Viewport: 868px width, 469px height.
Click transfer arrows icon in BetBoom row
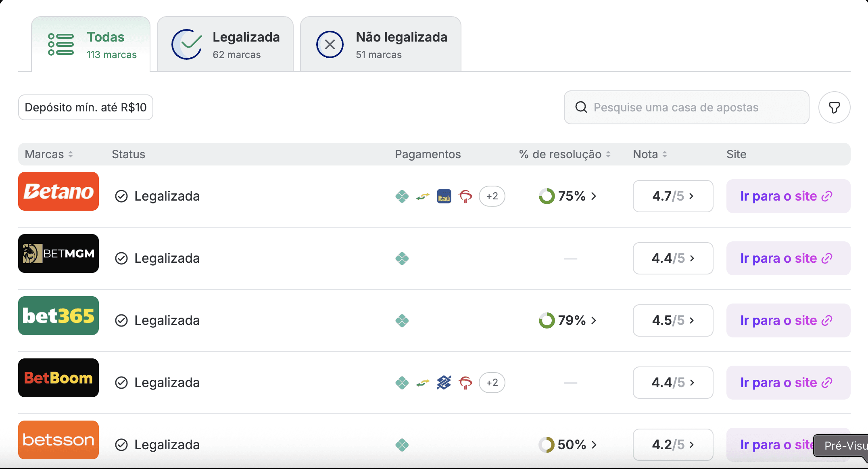(423, 383)
